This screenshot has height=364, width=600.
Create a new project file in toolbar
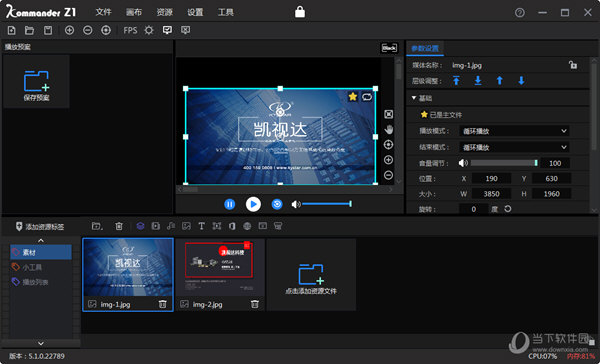[x=11, y=30]
